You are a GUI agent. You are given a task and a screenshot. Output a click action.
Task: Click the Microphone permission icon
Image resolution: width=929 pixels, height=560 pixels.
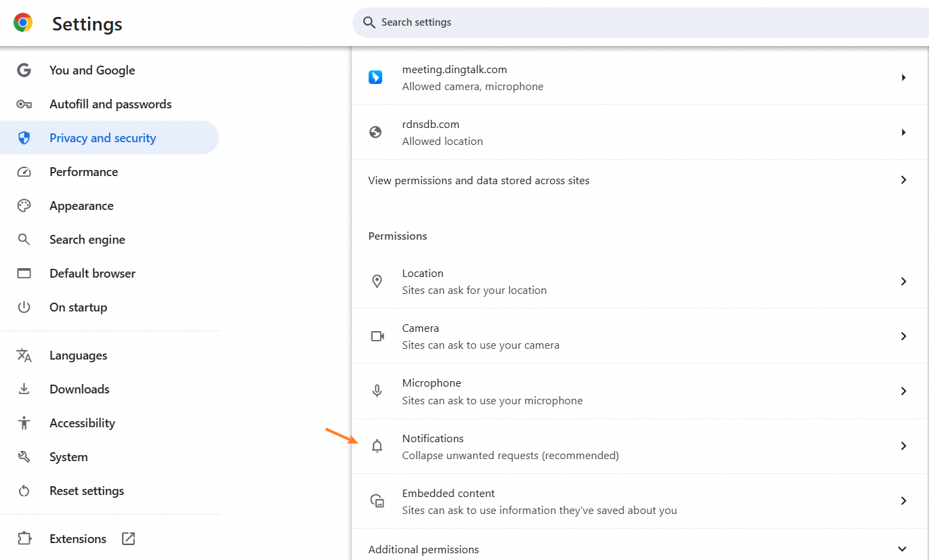(377, 391)
